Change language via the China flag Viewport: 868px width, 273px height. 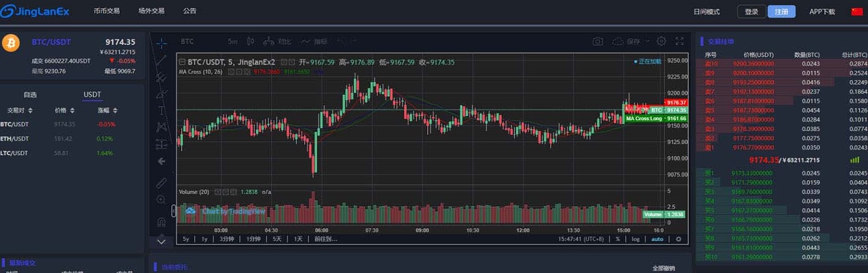point(857,12)
